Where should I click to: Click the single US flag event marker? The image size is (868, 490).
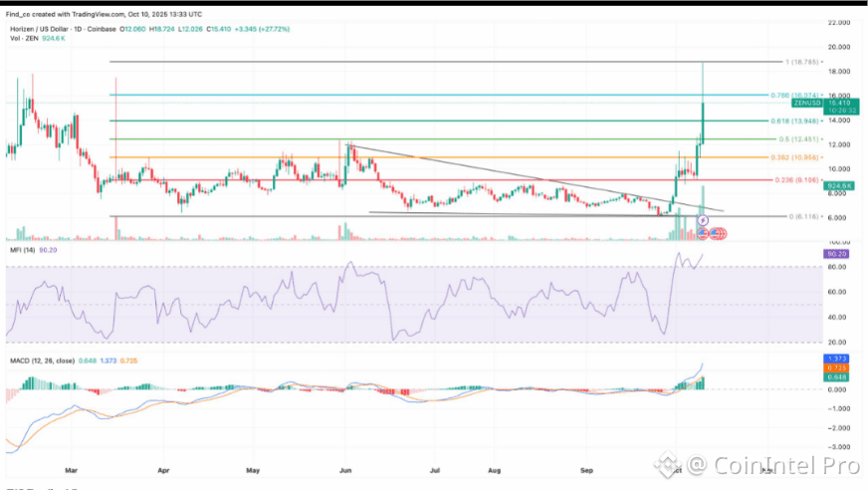tap(703, 233)
